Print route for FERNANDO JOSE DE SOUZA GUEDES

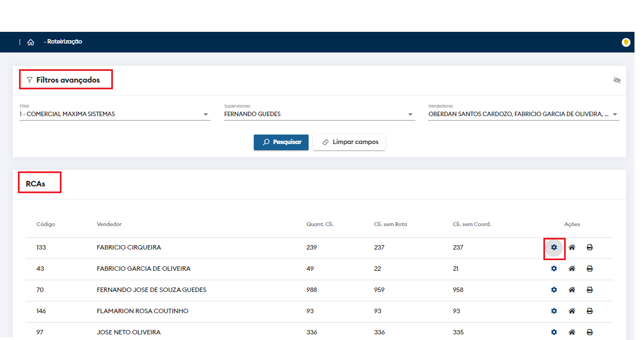(x=590, y=290)
